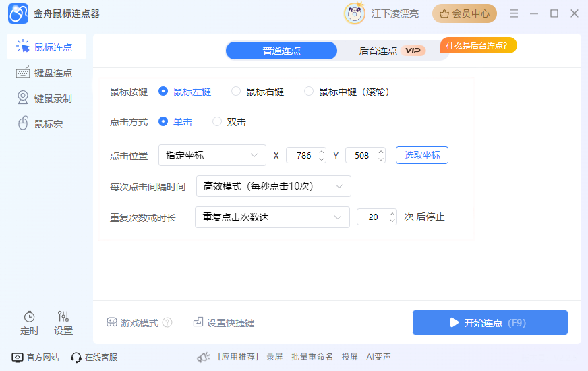
Task: Open 在线客服 support
Action: click(x=94, y=357)
